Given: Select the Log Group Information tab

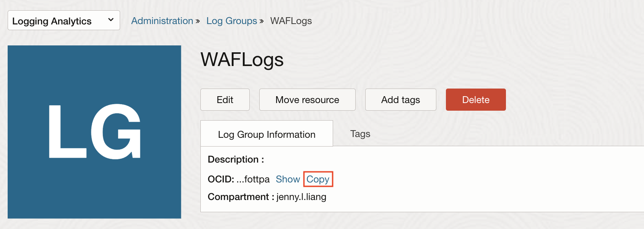Looking at the screenshot, I should (x=267, y=134).
